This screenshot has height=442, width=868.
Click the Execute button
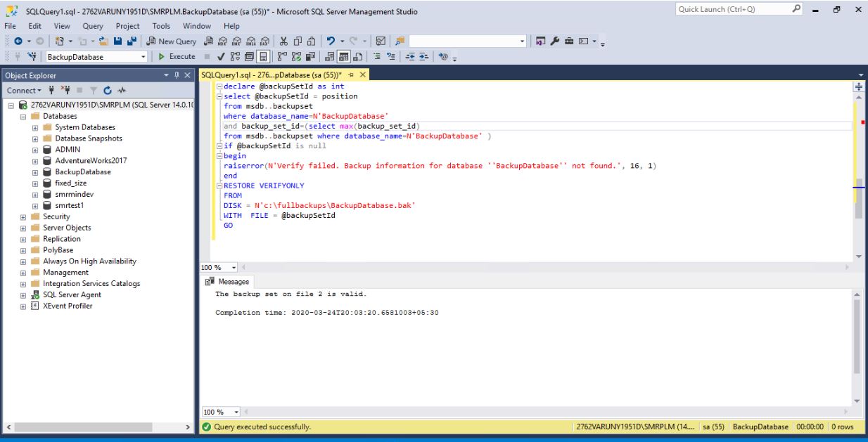coord(177,57)
